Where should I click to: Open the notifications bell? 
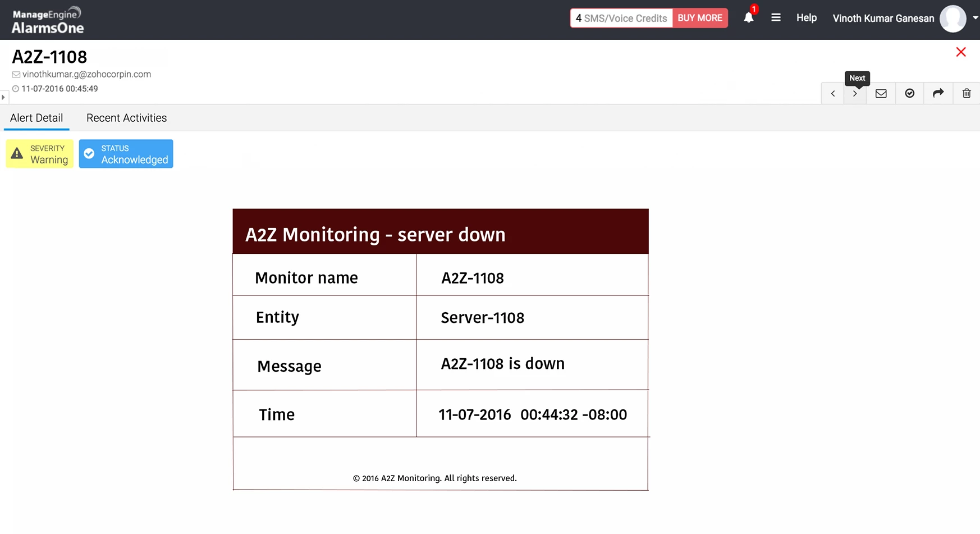tap(748, 18)
